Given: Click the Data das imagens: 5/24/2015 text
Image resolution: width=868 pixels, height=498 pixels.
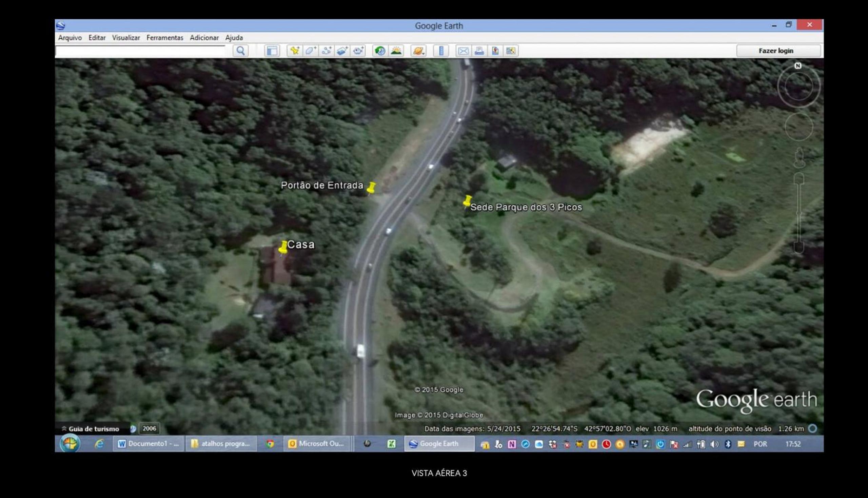Looking at the screenshot, I should click(472, 429).
